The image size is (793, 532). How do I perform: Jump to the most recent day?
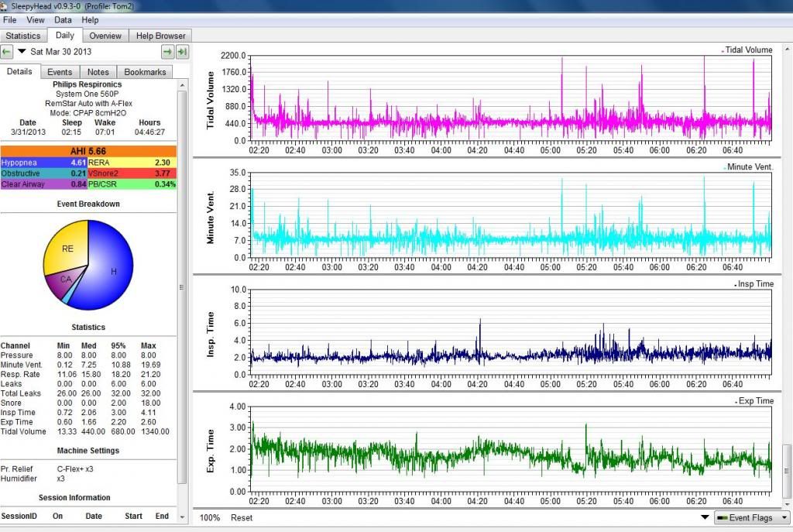182,52
